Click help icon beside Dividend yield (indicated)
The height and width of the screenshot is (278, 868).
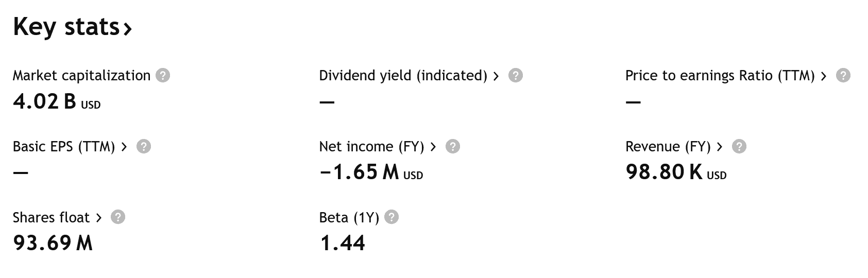[516, 76]
